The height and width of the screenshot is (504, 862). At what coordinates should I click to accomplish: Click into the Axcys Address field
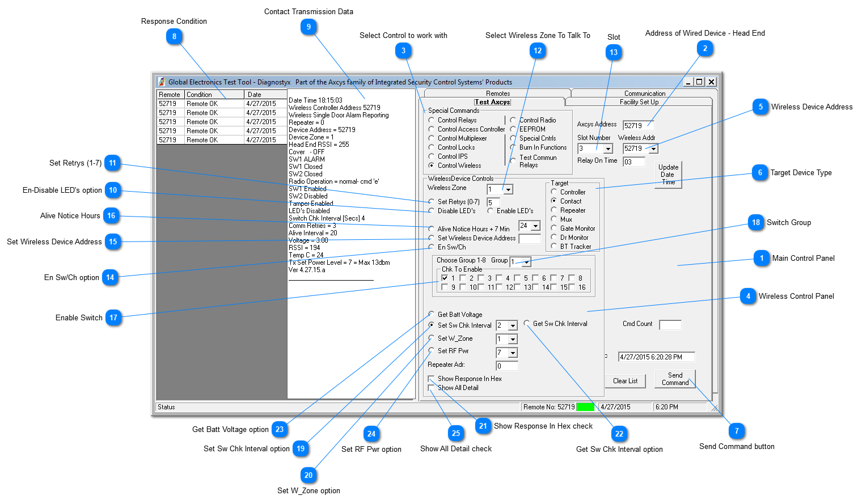pos(638,125)
